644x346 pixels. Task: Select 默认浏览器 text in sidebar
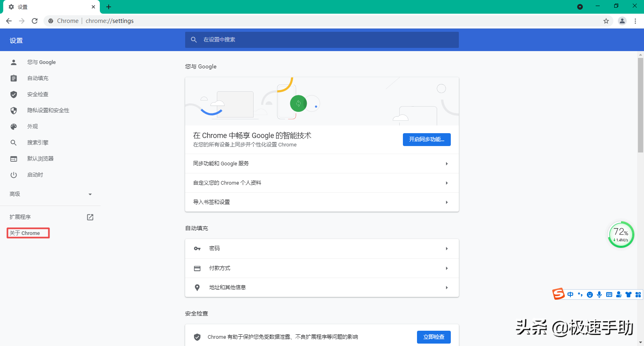[x=40, y=159]
